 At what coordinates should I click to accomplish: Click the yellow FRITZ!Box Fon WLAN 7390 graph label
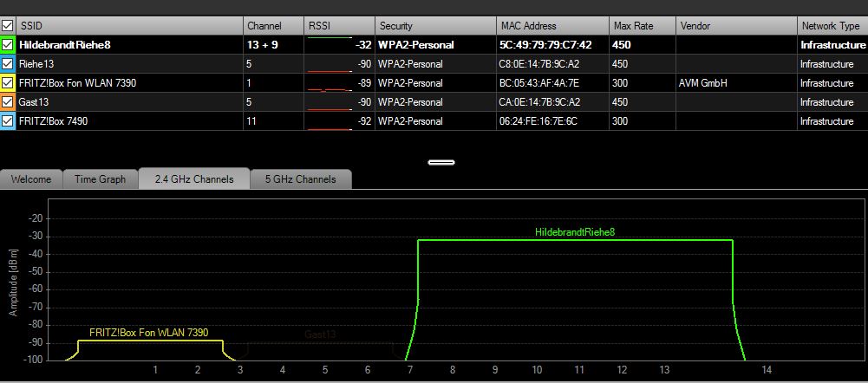click(149, 333)
